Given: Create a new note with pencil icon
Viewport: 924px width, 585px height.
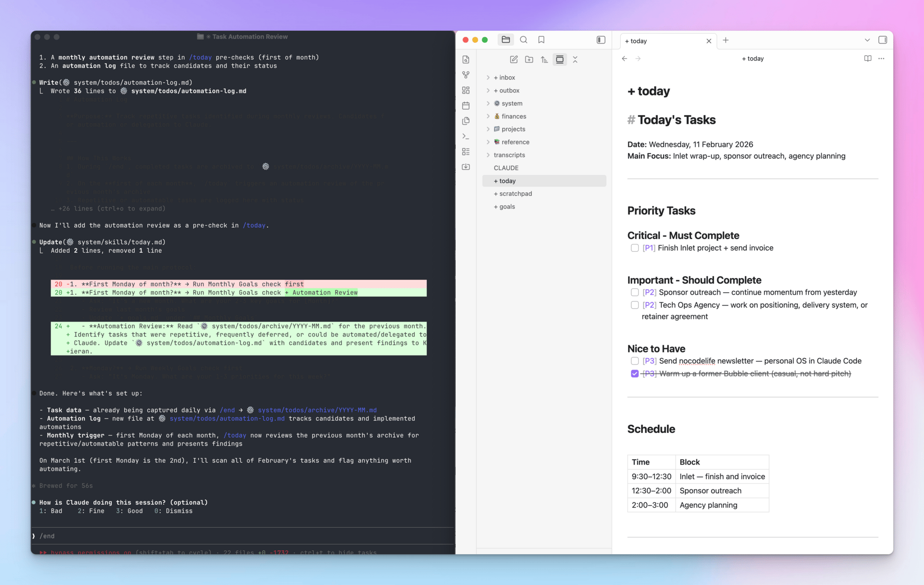Looking at the screenshot, I should click(513, 59).
